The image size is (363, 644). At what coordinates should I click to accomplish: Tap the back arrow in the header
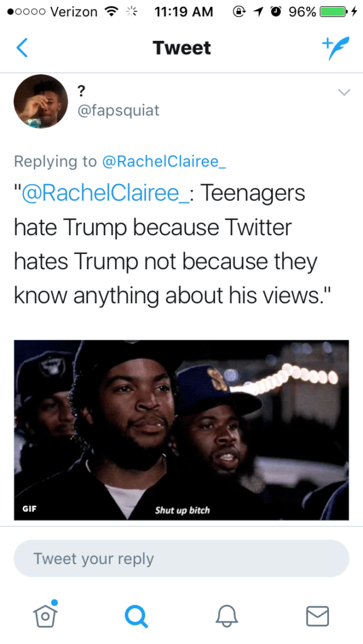click(22, 48)
